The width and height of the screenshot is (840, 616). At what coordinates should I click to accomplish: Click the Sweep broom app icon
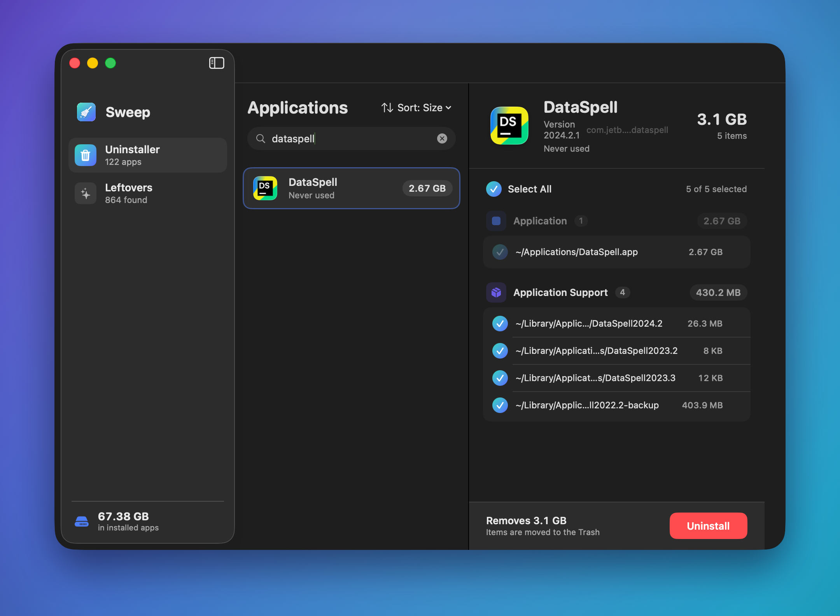click(86, 112)
